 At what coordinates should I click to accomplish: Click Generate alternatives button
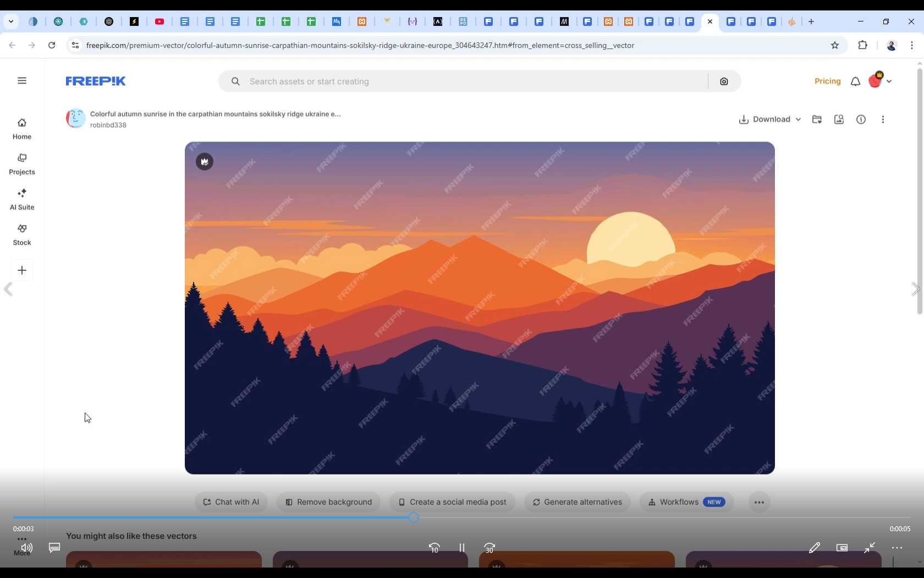point(577,502)
